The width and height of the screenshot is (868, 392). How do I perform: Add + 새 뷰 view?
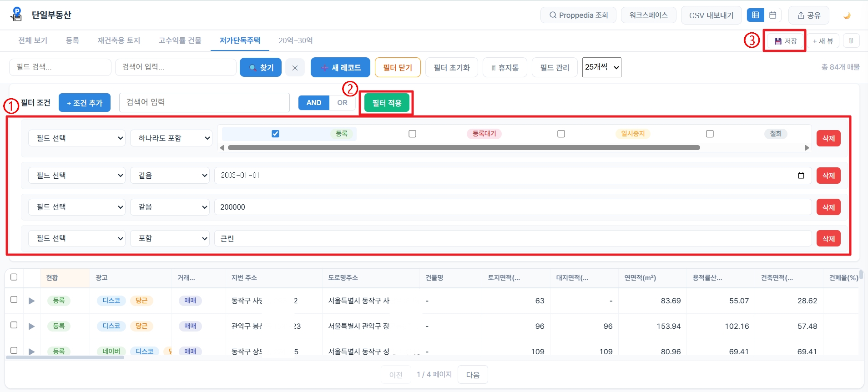pos(823,41)
